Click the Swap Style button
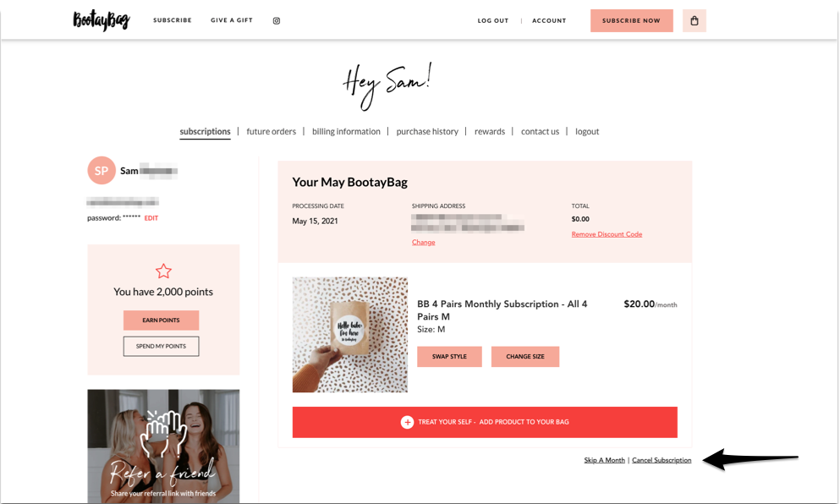This screenshot has height=504, width=840. click(x=449, y=357)
